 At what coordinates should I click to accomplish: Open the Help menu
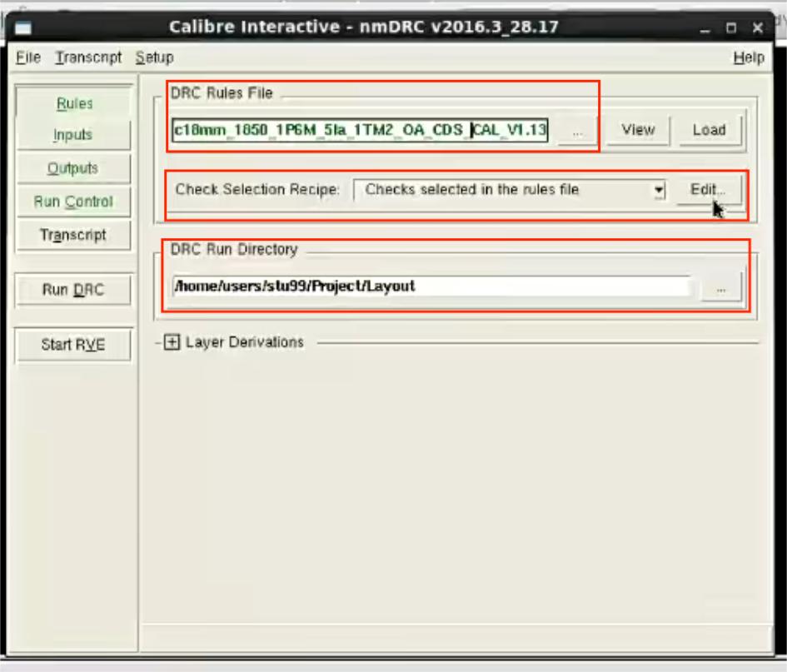tap(749, 57)
